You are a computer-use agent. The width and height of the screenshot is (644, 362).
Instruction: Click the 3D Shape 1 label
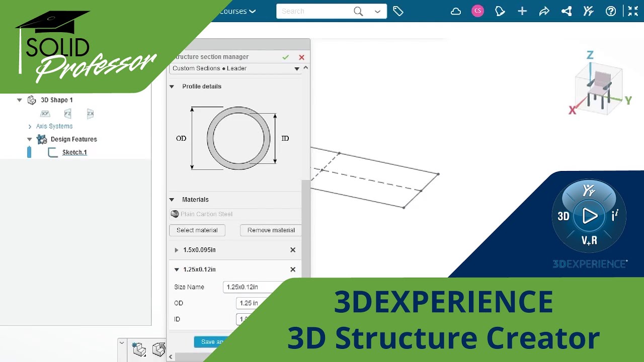pyautogui.click(x=57, y=100)
